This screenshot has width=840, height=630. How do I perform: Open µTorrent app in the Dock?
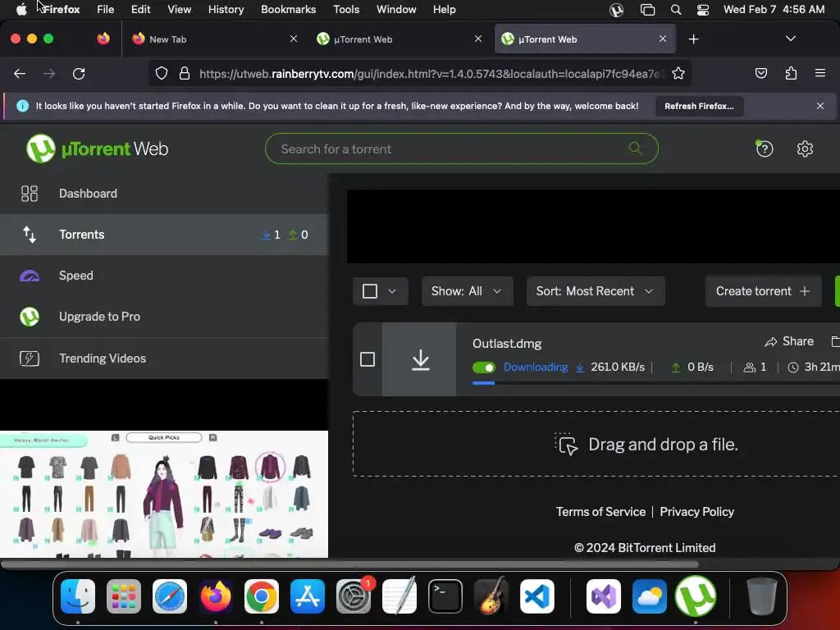pyautogui.click(x=696, y=596)
